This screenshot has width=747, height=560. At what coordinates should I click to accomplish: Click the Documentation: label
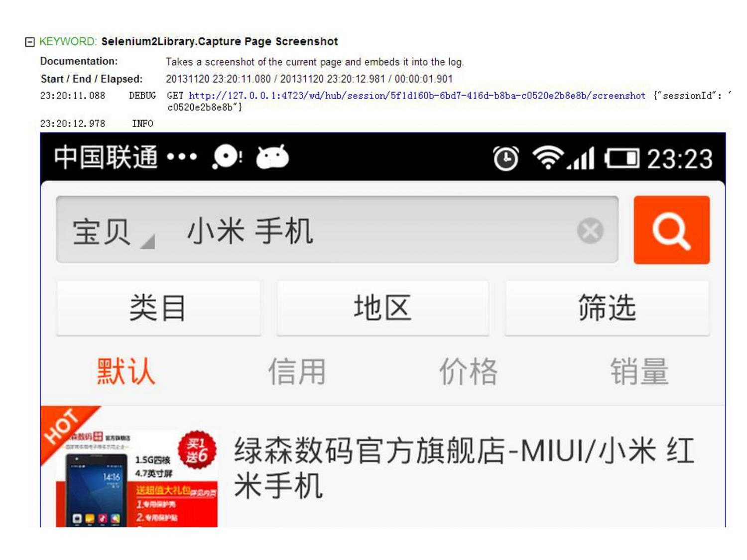click(79, 61)
